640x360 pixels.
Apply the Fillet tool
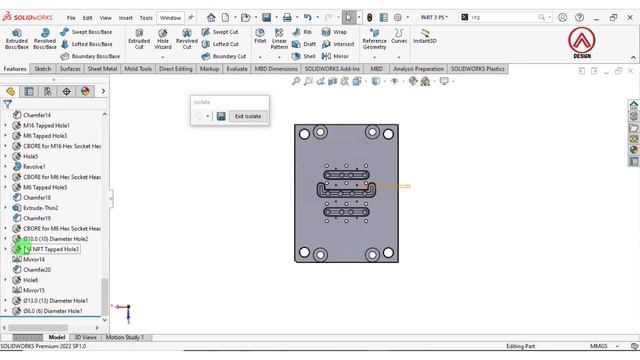tap(260, 36)
